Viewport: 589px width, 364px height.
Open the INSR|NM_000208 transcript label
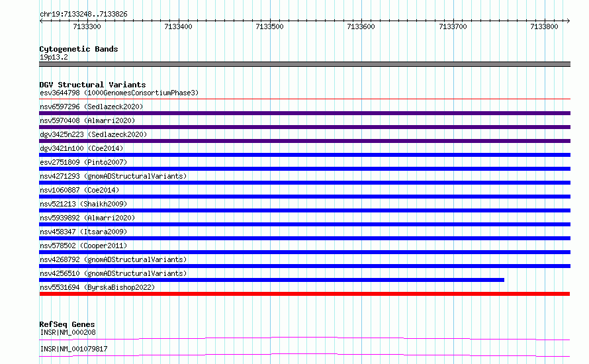[x=68, y=332]
